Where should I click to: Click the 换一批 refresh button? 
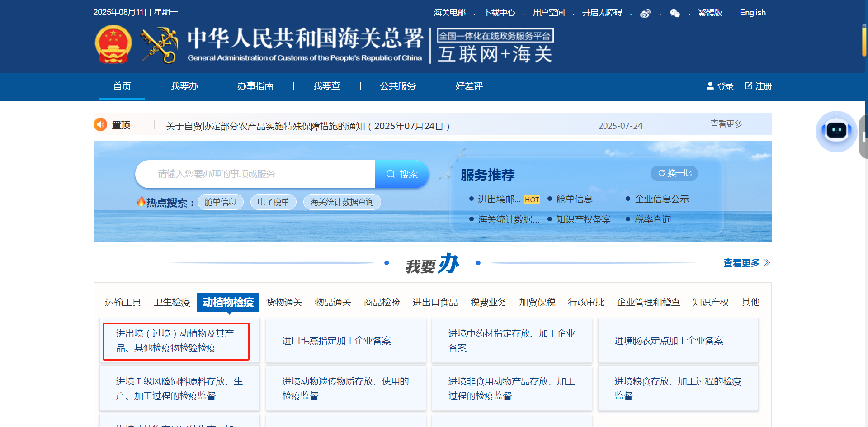674,173
